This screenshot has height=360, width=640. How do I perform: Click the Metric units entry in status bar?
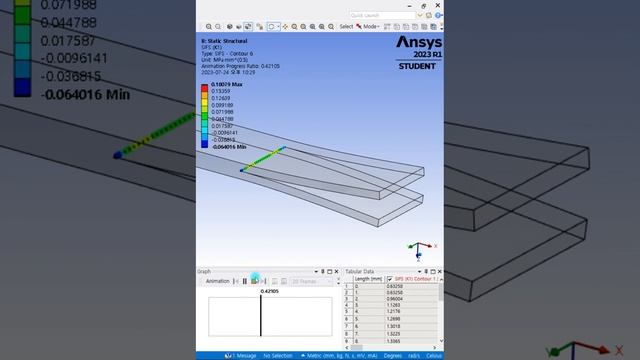point(339,356)
